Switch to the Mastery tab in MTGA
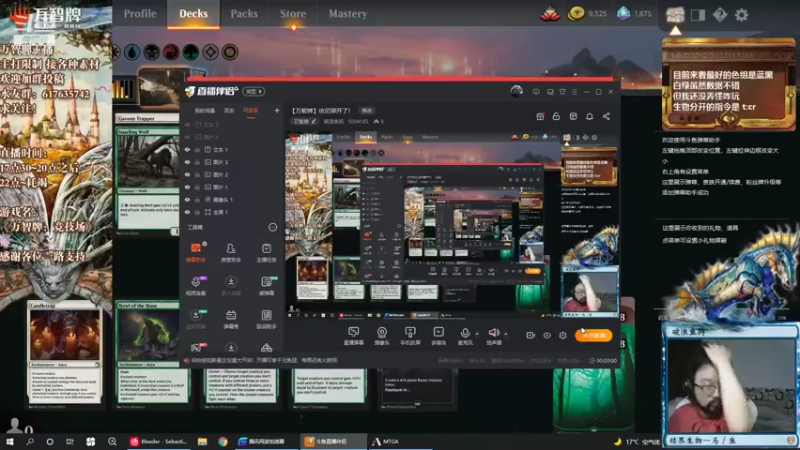The image size is (800, 450). 347,14
